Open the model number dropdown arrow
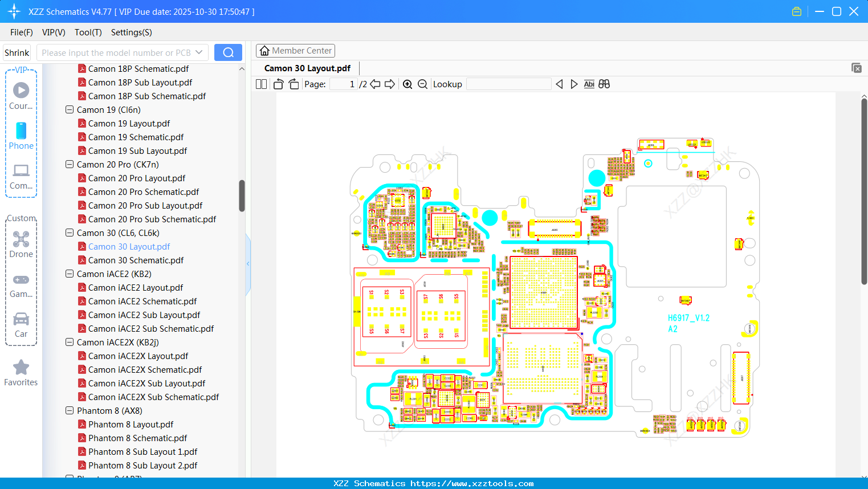The height and width of the screenshot is (489, 868). [x=199, y=52]
